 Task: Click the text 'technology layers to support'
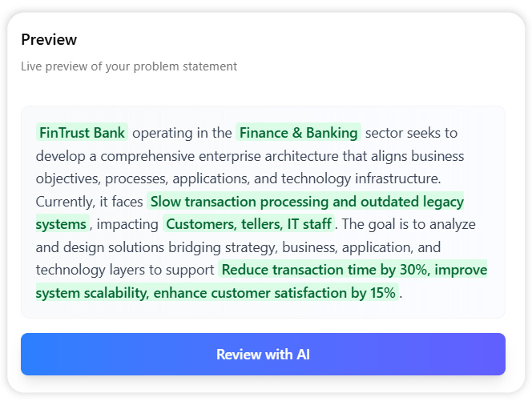tap(125, 270)
